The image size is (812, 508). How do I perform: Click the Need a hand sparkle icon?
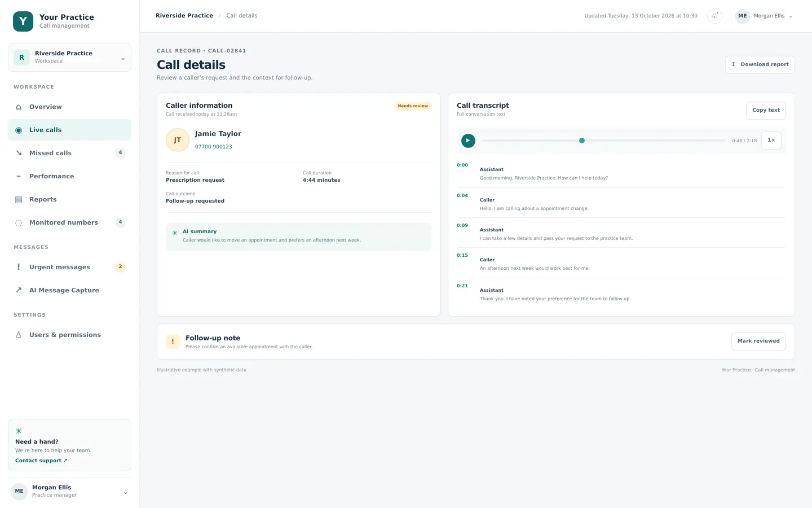tap(19, 431)
